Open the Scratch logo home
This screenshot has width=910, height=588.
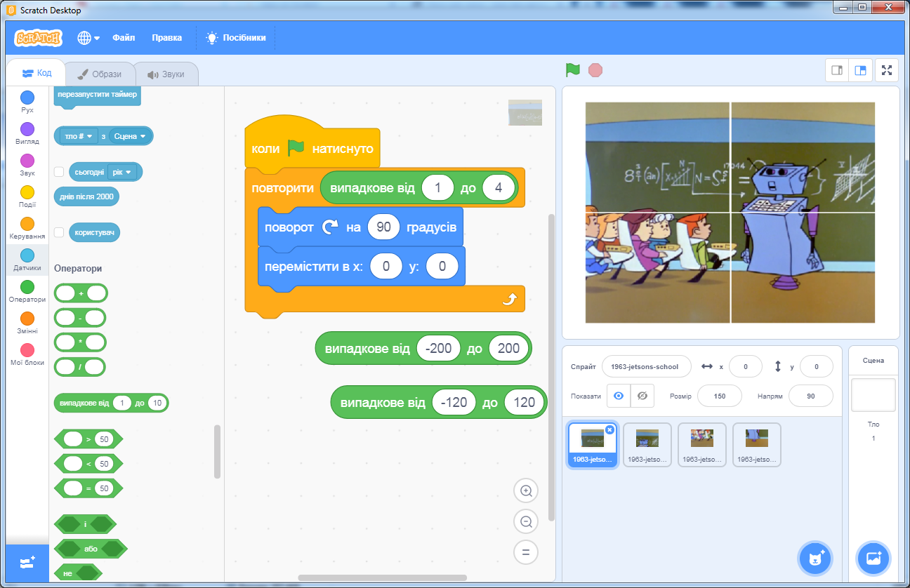coord(39,38)
